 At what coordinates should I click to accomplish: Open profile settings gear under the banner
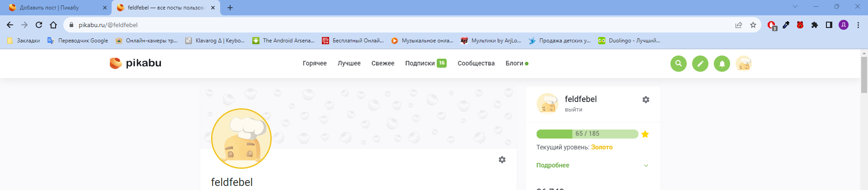point(502,160)
